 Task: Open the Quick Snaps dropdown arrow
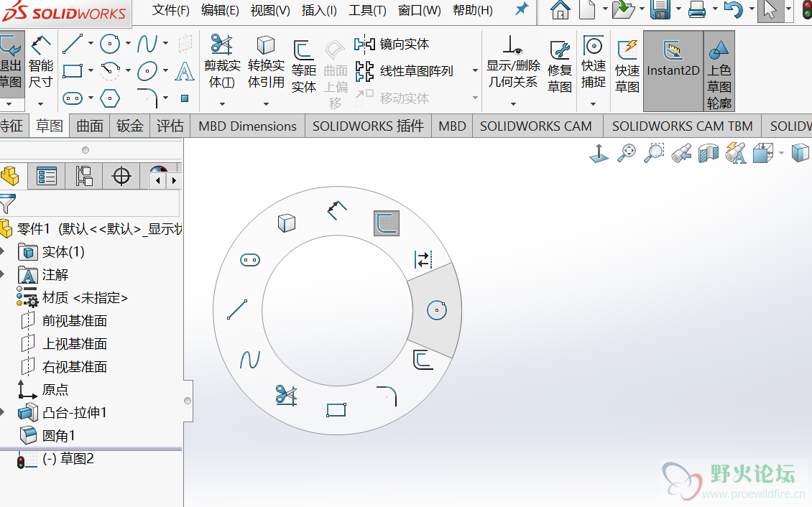tap(594, 104)
